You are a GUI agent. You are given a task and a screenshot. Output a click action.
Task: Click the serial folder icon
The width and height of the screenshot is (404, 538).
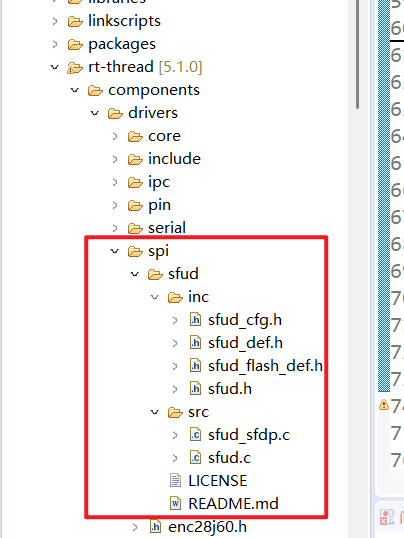click(135, 229)
